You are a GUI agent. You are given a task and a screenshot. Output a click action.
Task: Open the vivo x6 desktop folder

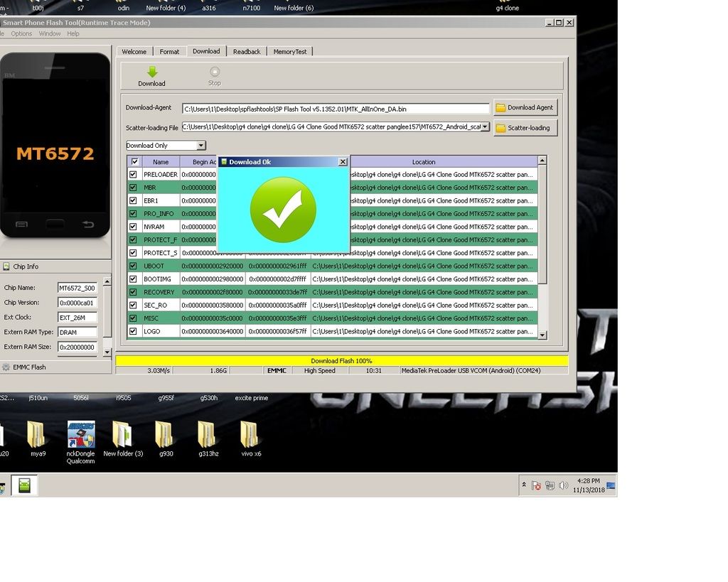[x=249, y=434]
